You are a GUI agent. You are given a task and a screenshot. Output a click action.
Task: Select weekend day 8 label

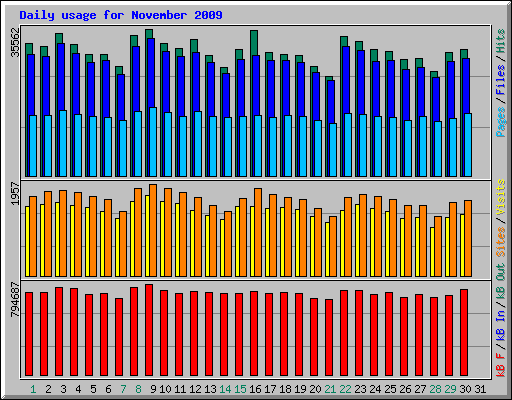click(138, 389)
